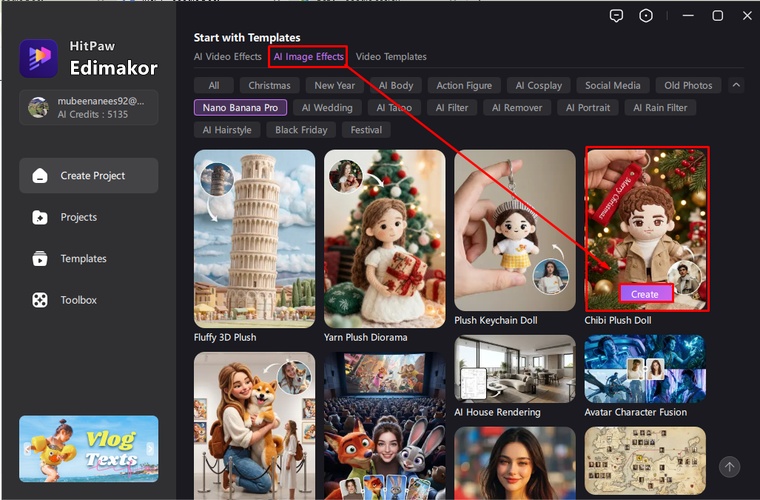
Task: Click the Fluffy 3D Plush label
Action: [x=225, y=337]
